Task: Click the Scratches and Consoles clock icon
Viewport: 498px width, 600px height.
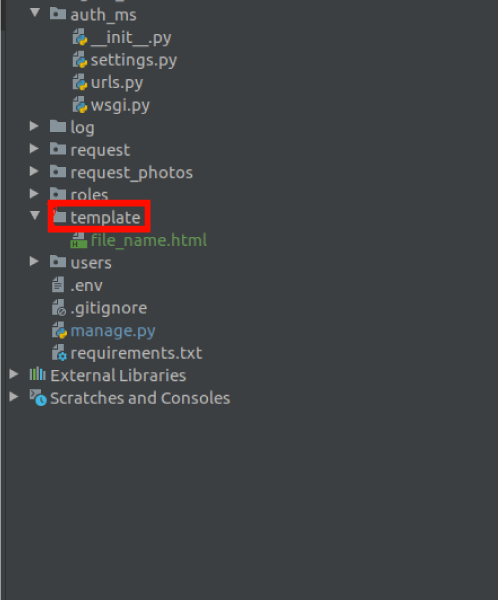Action: tap(38, 398)
